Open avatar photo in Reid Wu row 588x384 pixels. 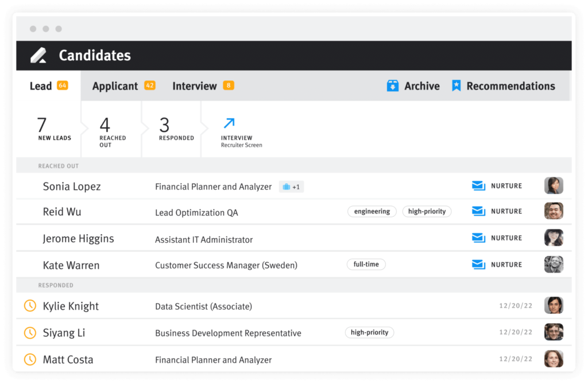tap(554, 211)
